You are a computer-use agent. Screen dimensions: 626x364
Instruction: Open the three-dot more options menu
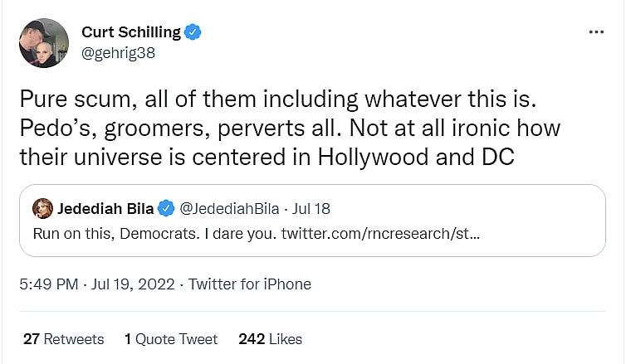tap(596, 32)
